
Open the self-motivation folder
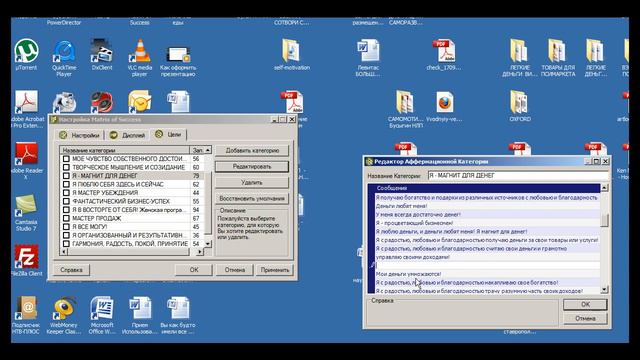pos(291,51)
